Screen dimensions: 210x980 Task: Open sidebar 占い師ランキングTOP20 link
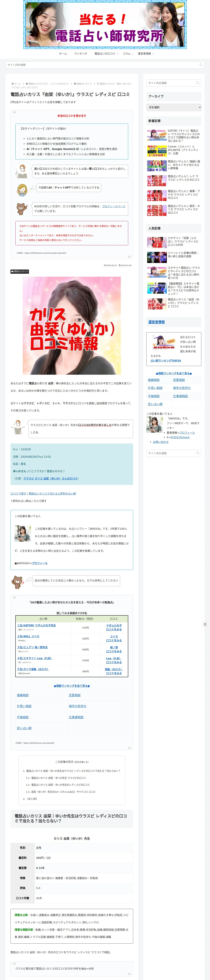tap(166, 361)
